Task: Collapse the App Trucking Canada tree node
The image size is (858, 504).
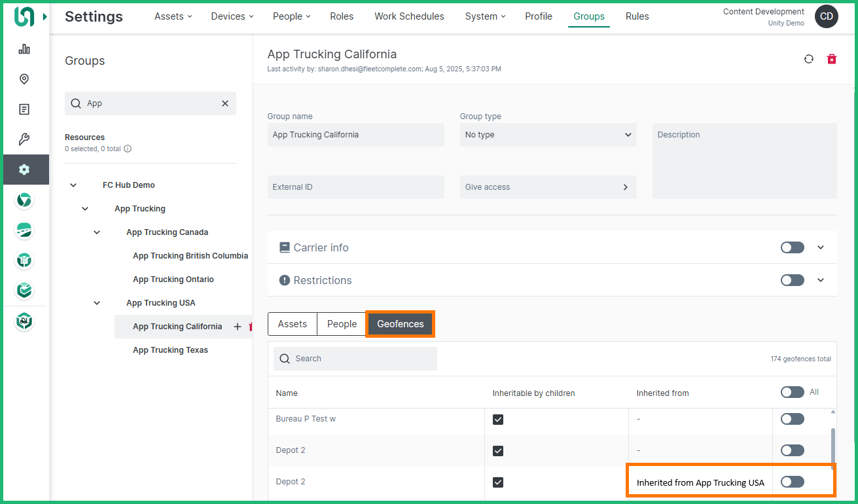Action: [x=97, y=232]
